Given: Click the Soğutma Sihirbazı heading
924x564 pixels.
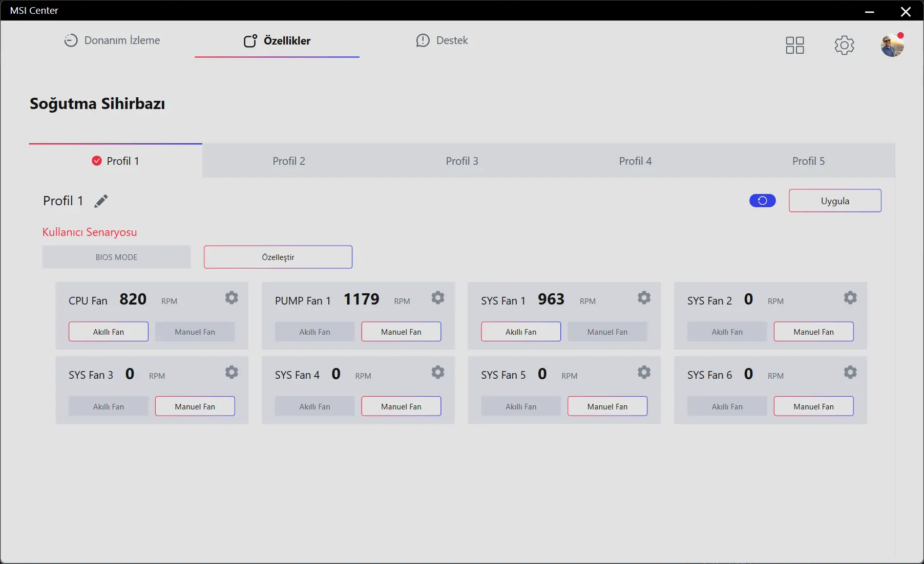Looking at the screenshot, I should click(97, 104).
